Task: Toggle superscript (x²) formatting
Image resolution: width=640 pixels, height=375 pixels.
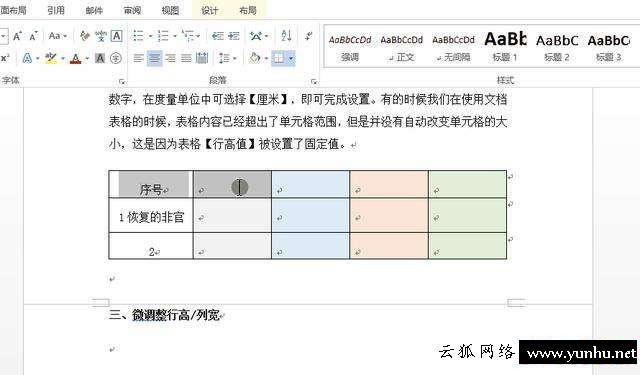Action: (5, 58)
